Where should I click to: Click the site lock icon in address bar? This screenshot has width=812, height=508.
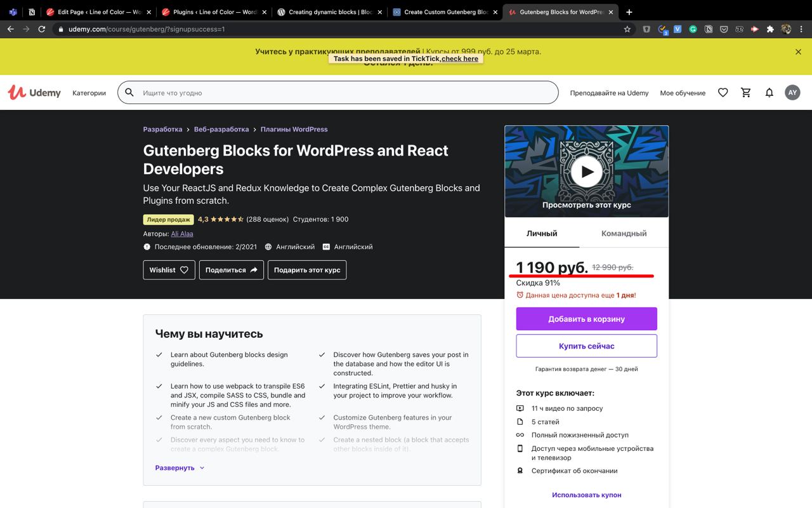(61, 29)
